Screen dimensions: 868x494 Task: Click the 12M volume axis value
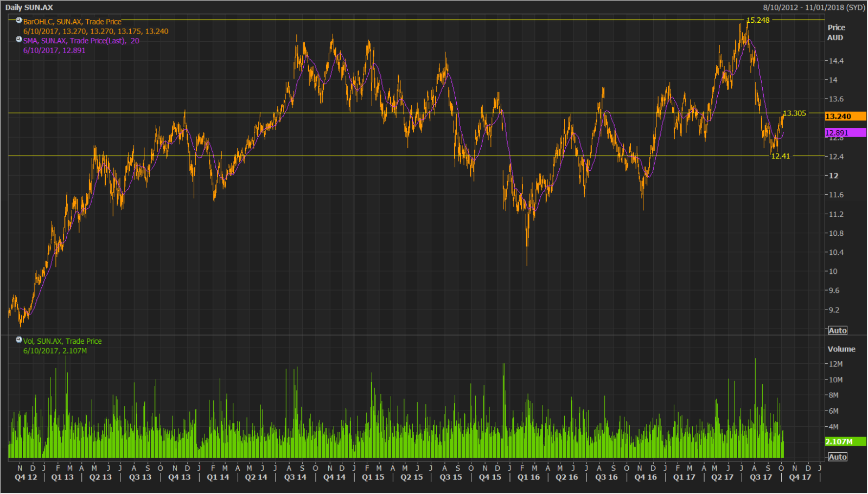pos(835,364)
